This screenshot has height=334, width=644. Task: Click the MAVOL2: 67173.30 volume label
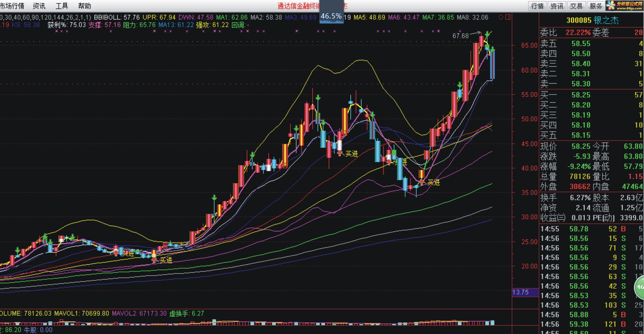(x=139, y=313)
